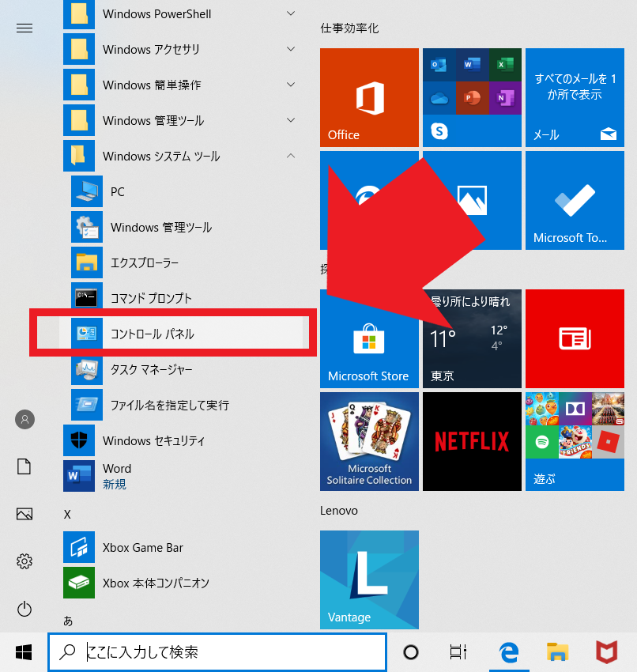This screenshot has width=637, height=672.
Task: Expand the top-level Windows 管理ツール folder chevron
Action: tap(291, 120)
